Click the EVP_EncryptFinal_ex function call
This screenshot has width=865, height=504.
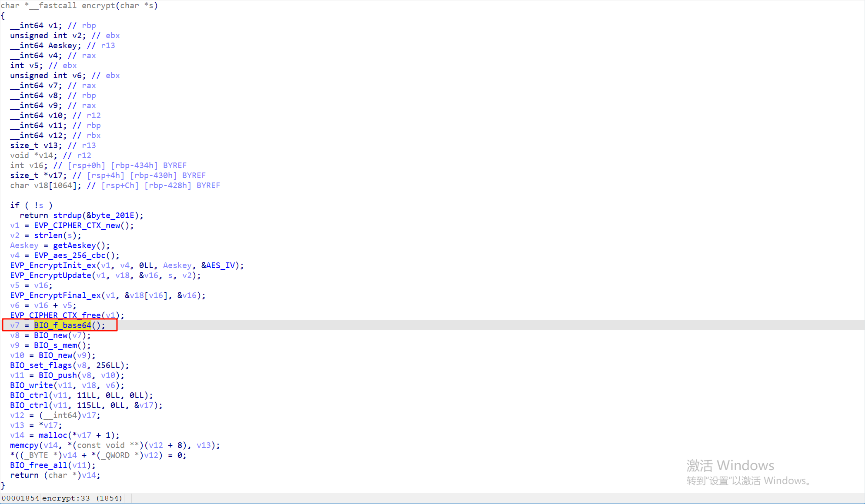click(x=55, y=295)
